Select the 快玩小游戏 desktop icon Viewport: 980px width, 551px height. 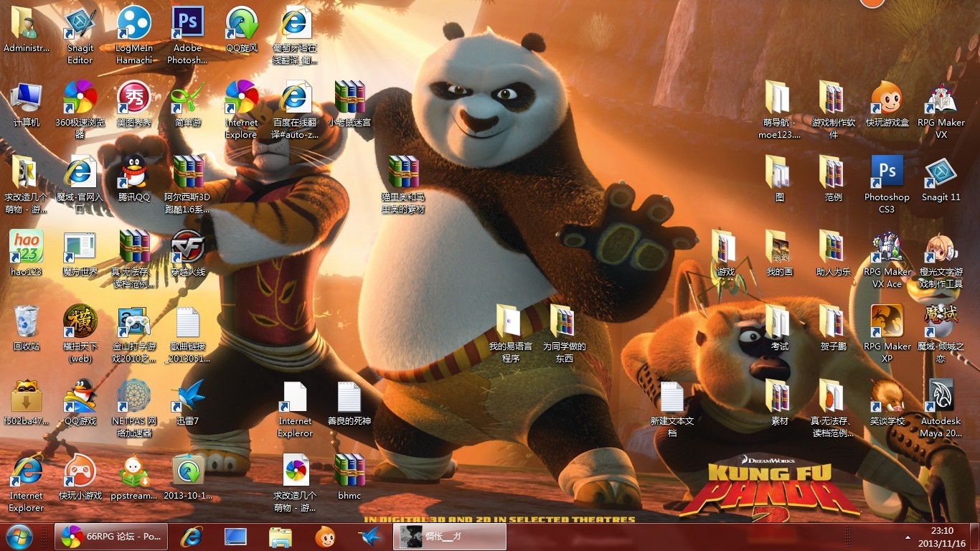pyautogui.click(x=80, y=478)
